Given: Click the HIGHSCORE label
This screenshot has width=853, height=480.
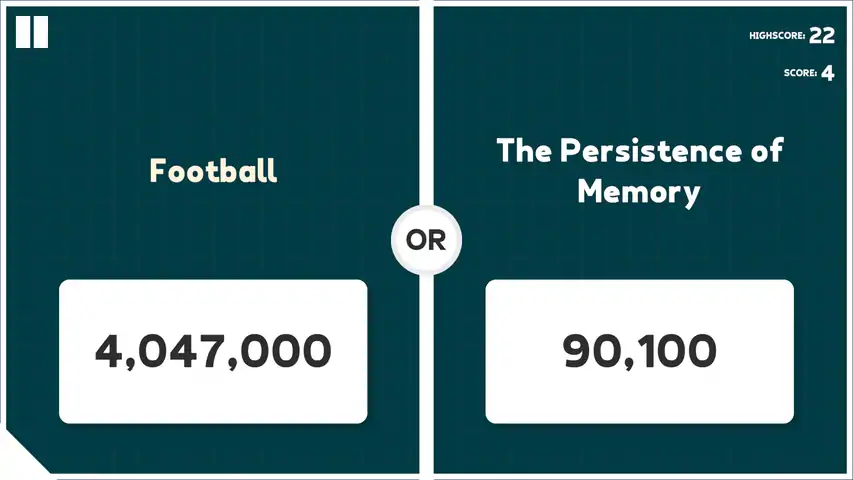Looking at the screenshot, I should click(777, 36).
